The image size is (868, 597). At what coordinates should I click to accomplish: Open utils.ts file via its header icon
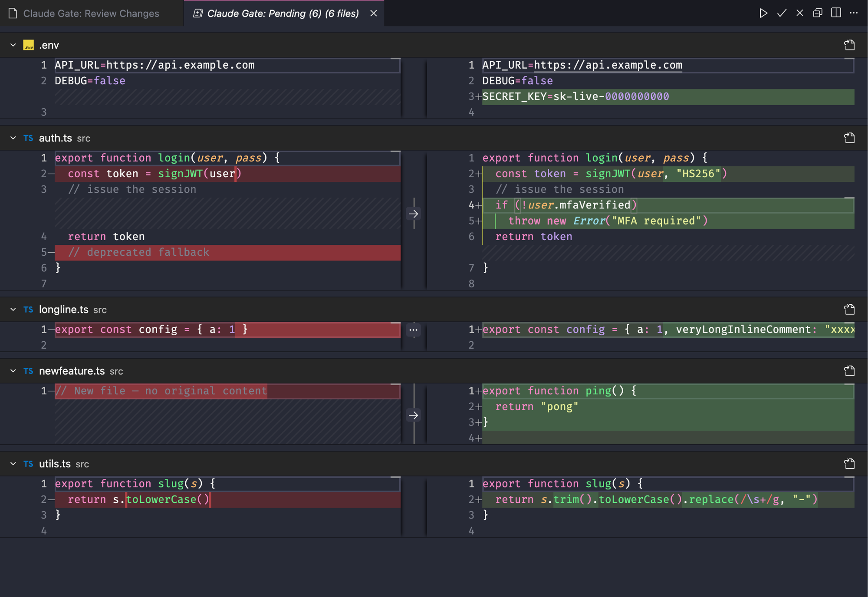(x=849, y=464)
